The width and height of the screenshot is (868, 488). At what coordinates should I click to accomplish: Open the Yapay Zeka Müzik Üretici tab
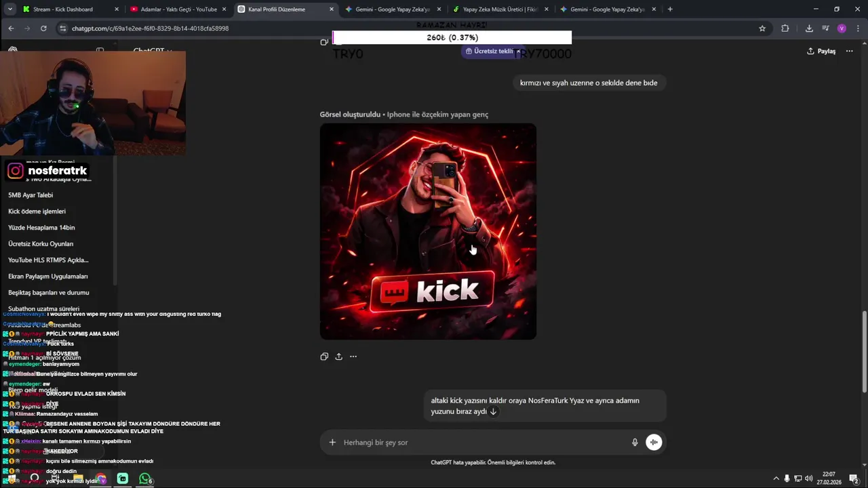click(499, 9)
